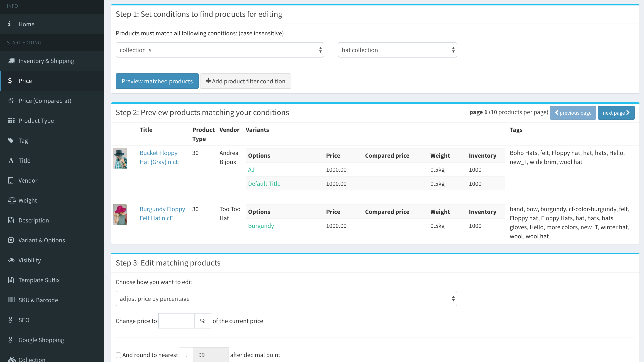The height and width of the screenshot is (362, 644).
Task: Click the percentage price input field
Action: click(x=176, y=321)
